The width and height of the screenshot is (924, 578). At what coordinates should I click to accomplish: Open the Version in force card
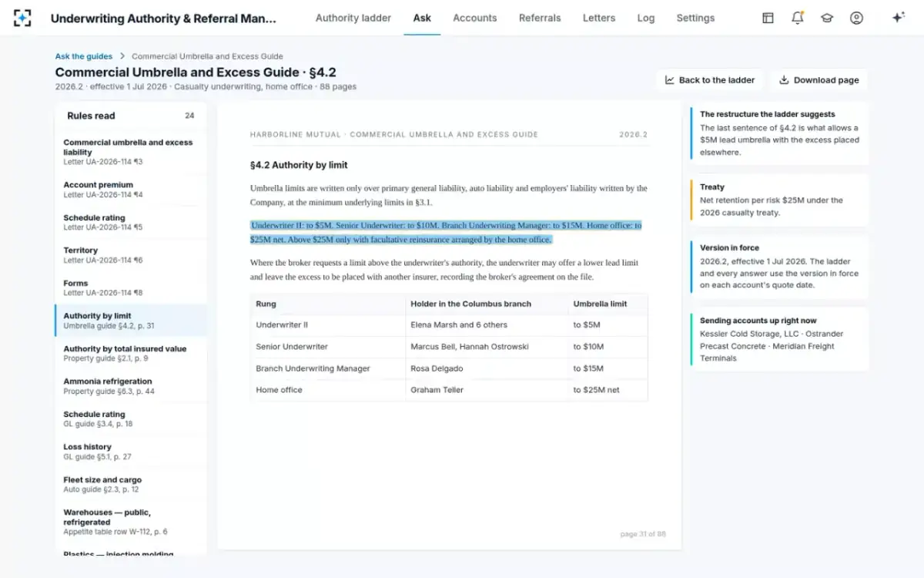(779, 267)
